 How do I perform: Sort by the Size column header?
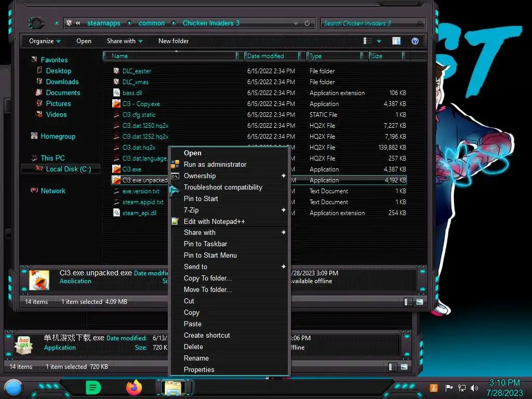[x=387, y=56]
